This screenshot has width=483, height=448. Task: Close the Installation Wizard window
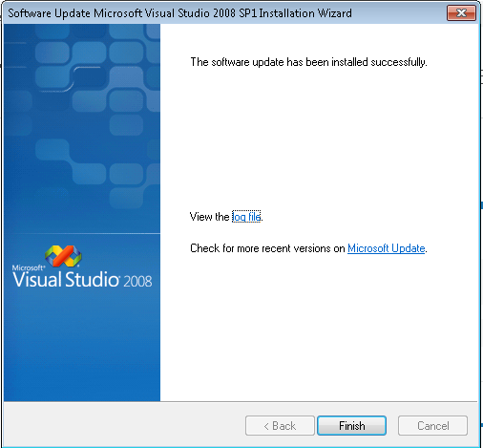point(461,13)
